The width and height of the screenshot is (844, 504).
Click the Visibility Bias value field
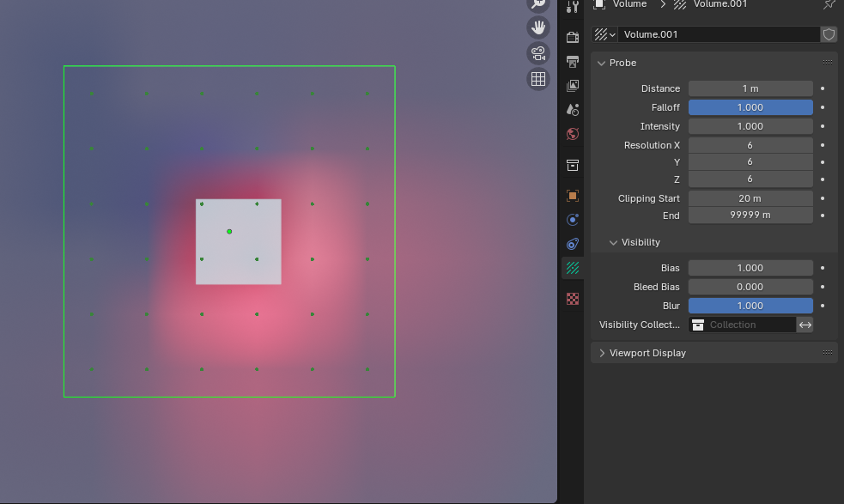[x=750, y=268]
